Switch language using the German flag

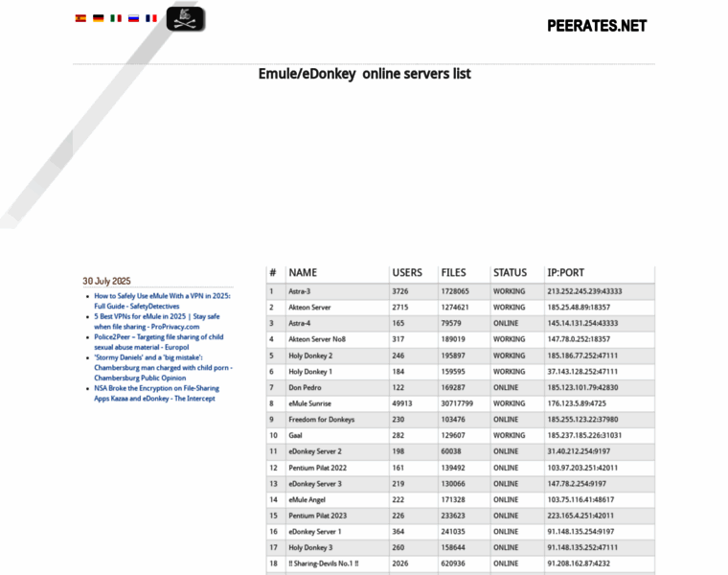(x=99, y=18)
